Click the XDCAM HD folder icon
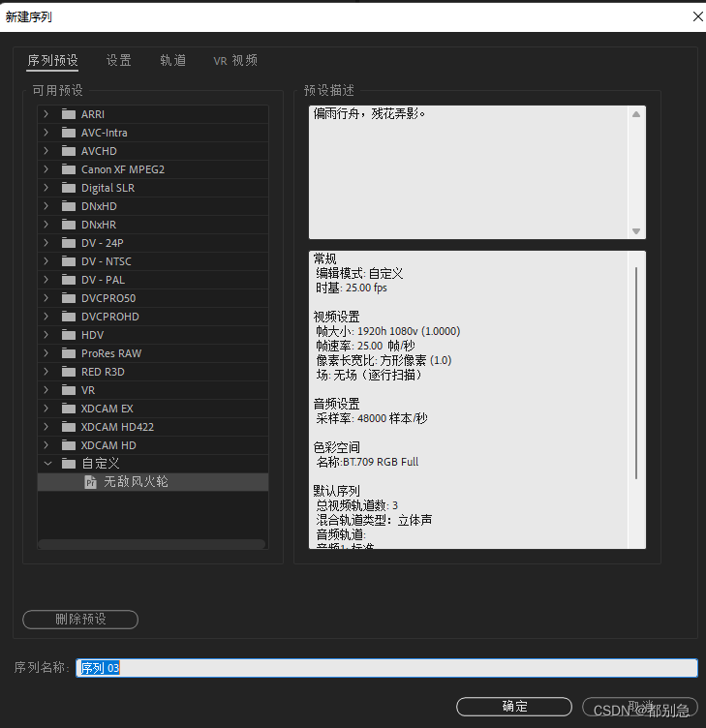 coord(69,445)
